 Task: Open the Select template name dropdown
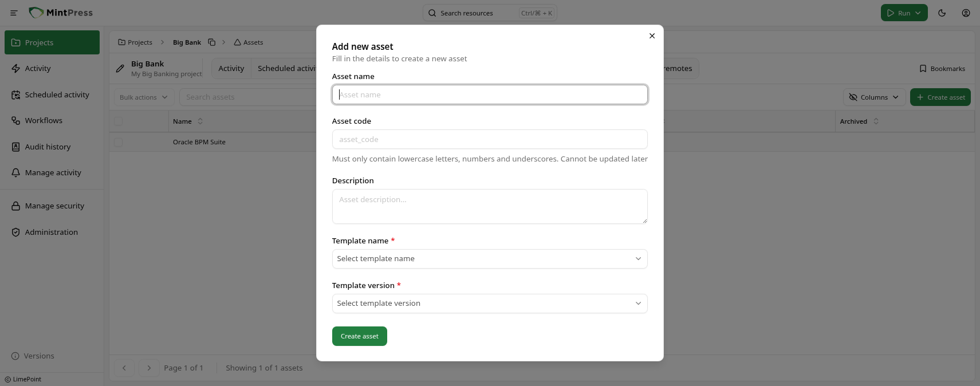(x=490, y=258)
